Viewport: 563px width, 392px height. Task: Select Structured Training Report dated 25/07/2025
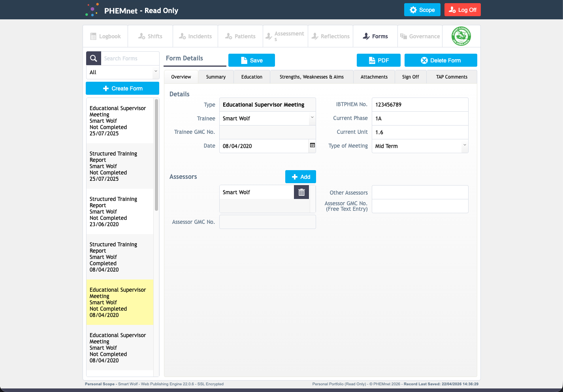[x=120, y=166]
